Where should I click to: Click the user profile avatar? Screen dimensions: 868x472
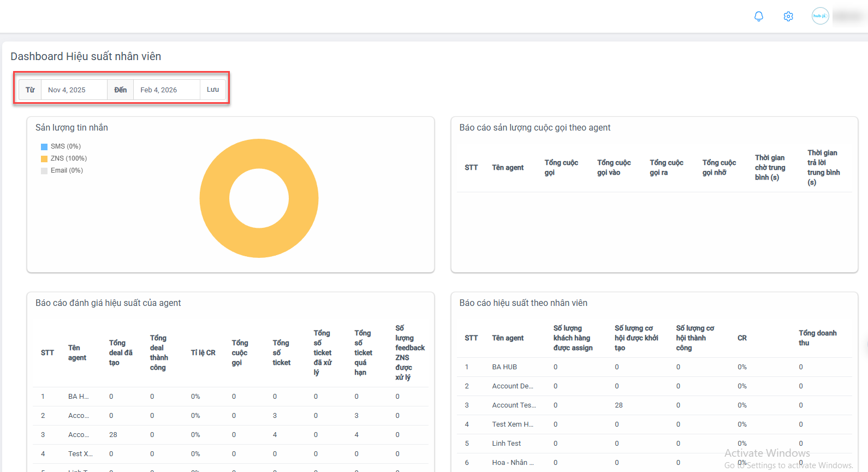pyautogui.click(x=820, y=16)
